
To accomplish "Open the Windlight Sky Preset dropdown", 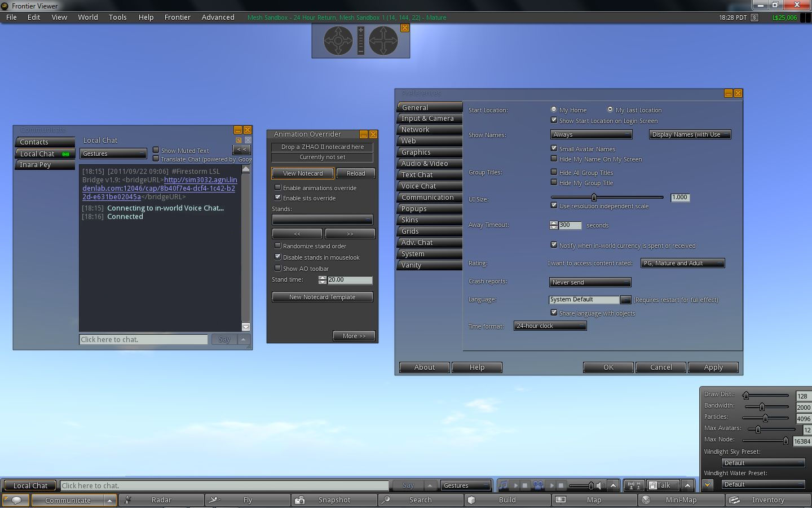I will point(763,463).
